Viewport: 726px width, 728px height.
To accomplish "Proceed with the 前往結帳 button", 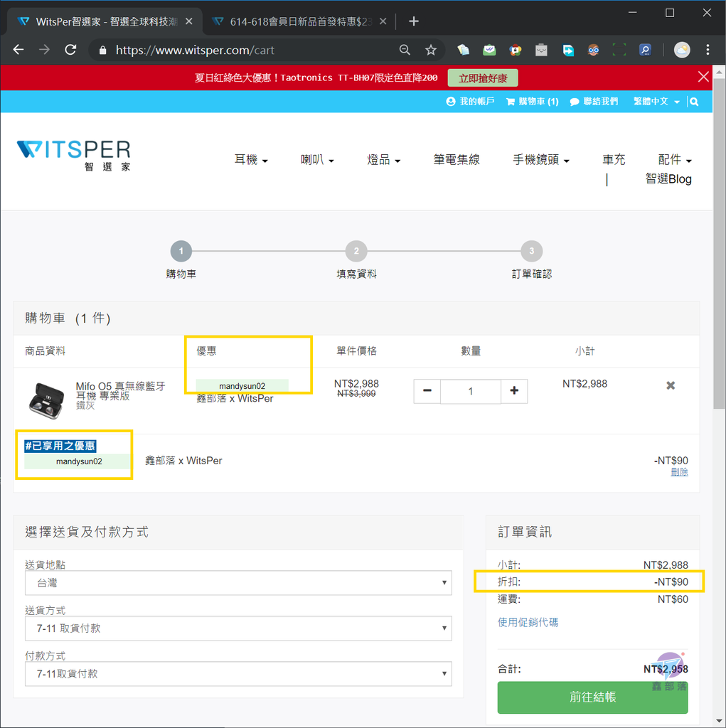I will [x=592, y=697].
